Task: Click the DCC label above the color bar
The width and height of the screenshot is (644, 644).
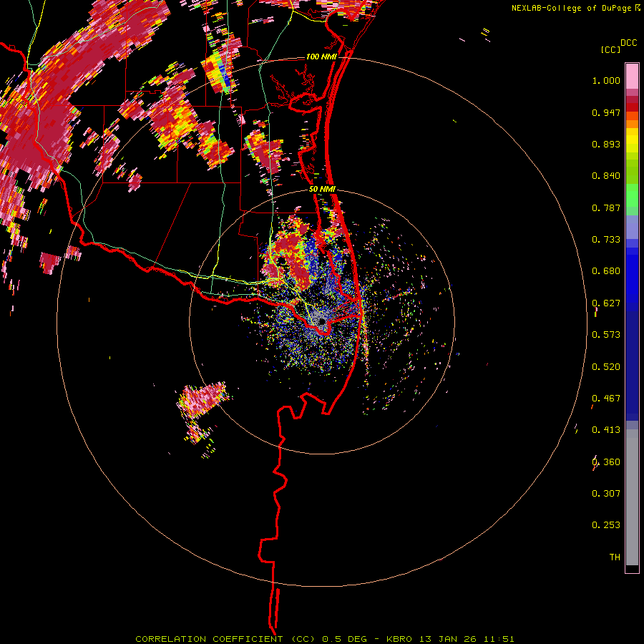Action: click(628, 43)
